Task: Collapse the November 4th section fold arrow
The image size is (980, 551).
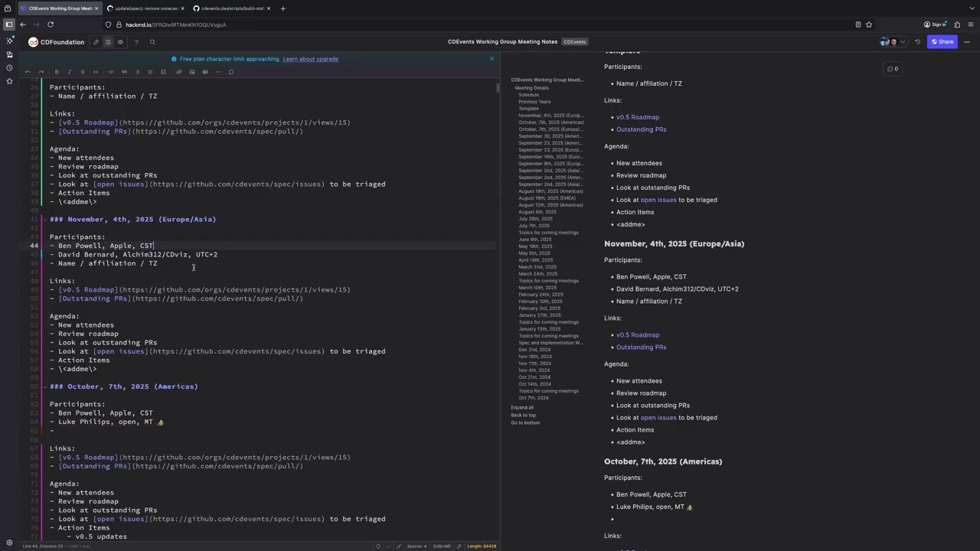Action: (44, 220)
